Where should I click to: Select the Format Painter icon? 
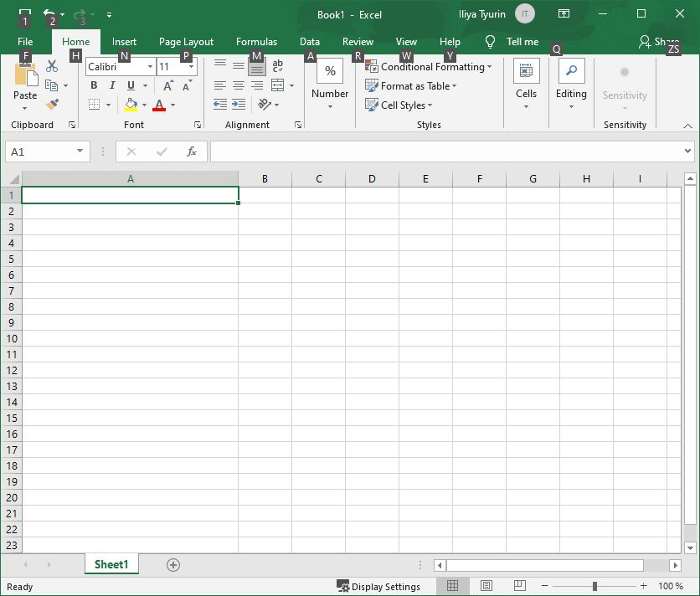(x=50, y=105)
